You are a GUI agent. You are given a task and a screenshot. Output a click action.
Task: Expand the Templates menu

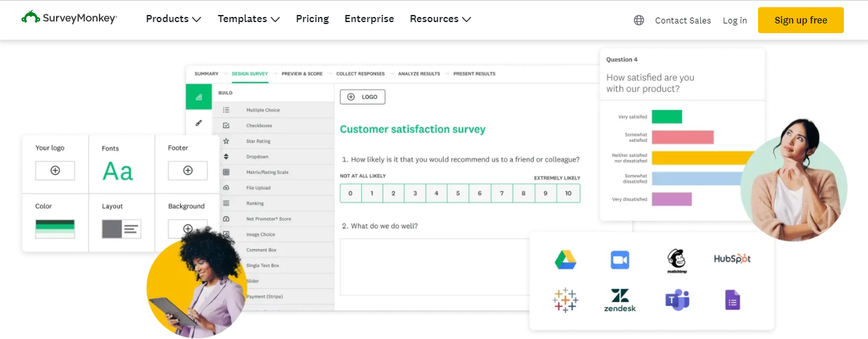coord(249,19)
